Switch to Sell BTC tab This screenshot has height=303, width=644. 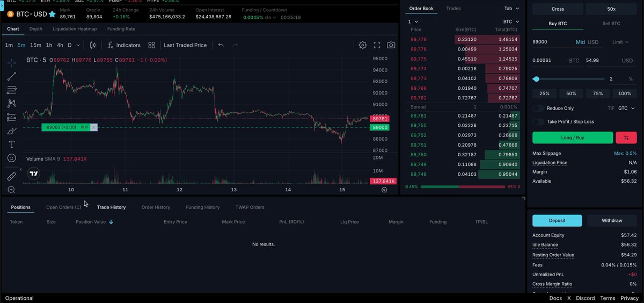tap(611, 24)
